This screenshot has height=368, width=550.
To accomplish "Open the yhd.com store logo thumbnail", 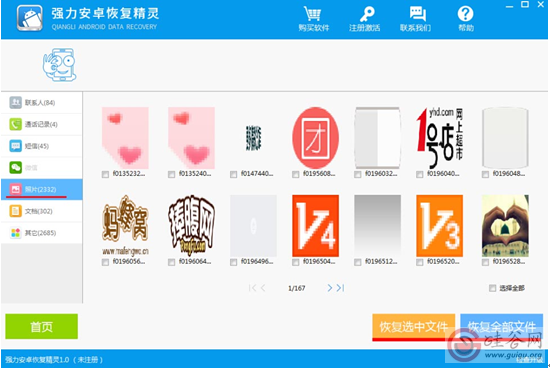I will pyautogui.click(x=440, y=138).
